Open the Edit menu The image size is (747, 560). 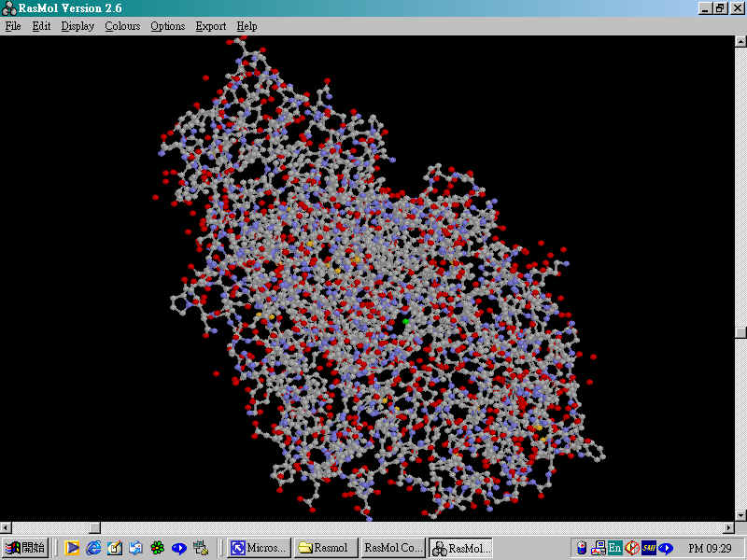[41, 26]
